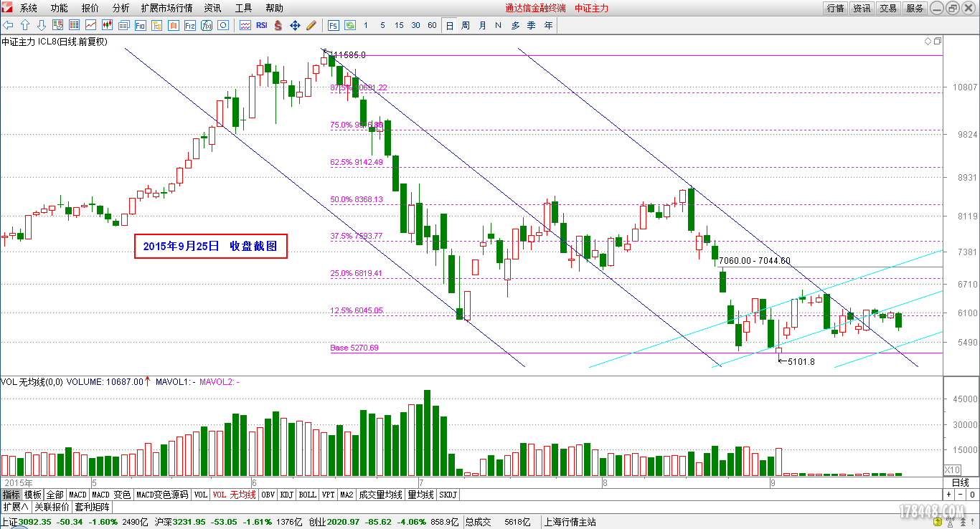This screenshot has height=529, width=980.
Task: Open the candlestick chart icon
Action: (x=107, y=25)
